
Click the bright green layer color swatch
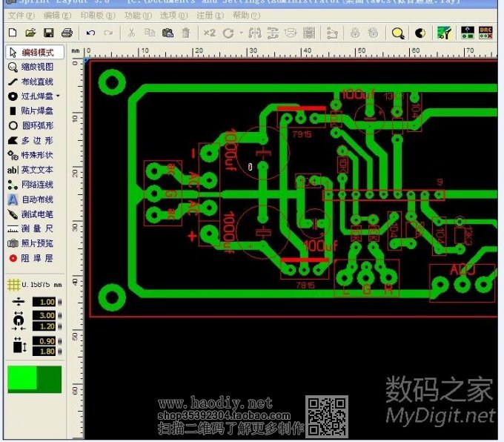point(21,378)
